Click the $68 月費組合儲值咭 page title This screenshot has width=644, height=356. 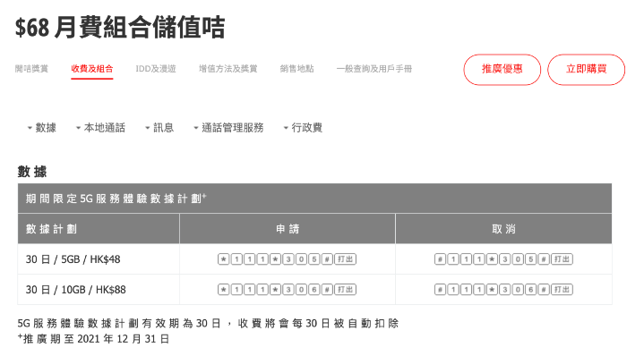[x=120, y=28]
